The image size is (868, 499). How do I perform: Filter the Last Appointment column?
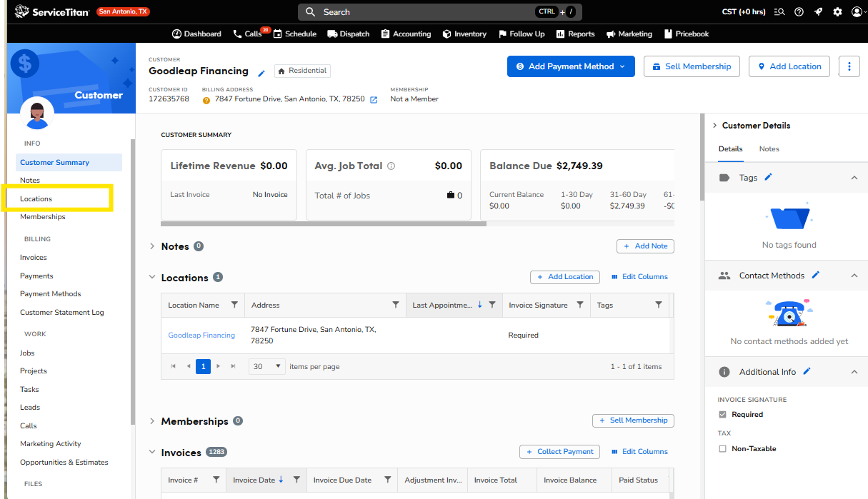pos(492,305)
